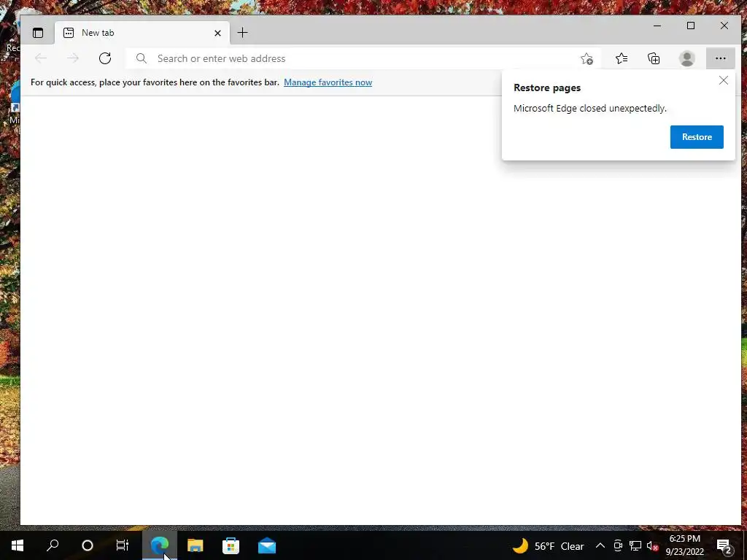Go back using the back arrow
747x560 pixels.
click(x=41, y=58)
